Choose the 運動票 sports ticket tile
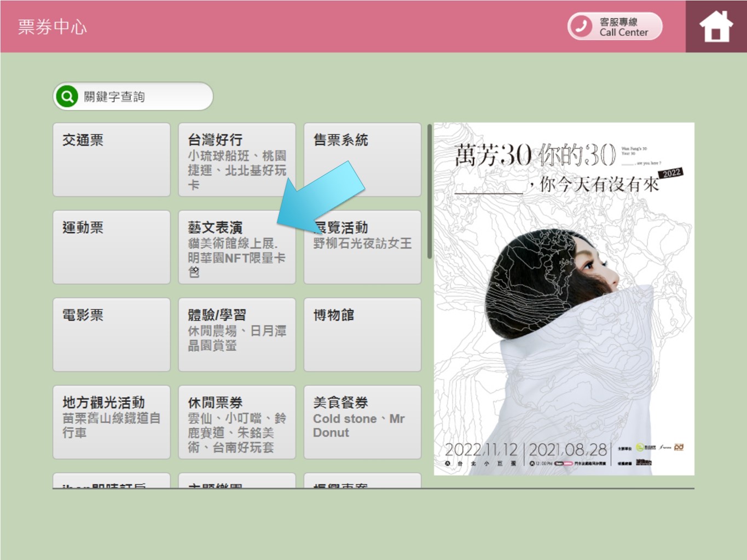 point(112,247)
